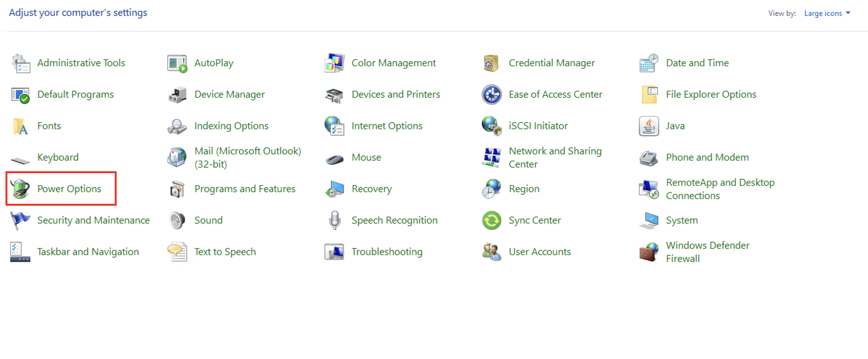Viewport: 868px width, 359px height.
Task: Open the Power Options battery icon
Action: click(20, 189)
